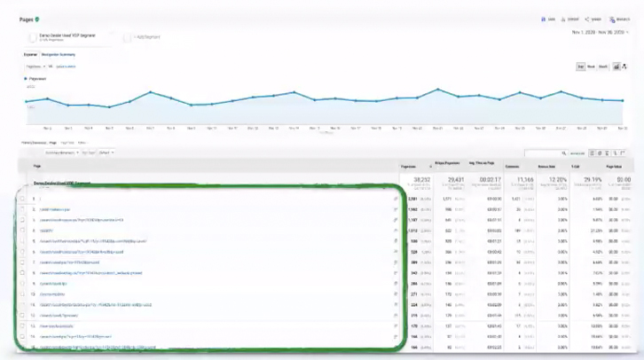The image size is (644, 360).
Task: Click the Pageviews column sort arrow
Action: pos(430,167)
